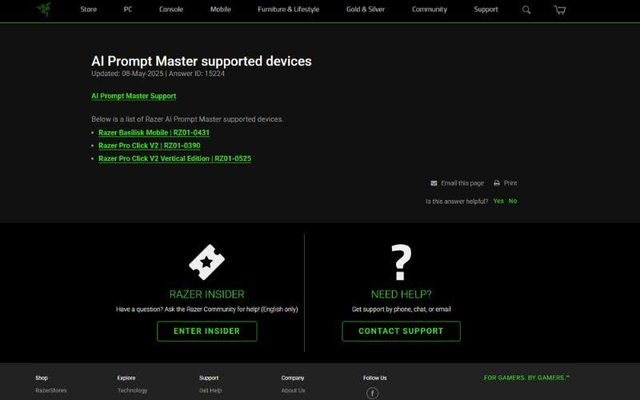The width and height of the screenshot is (640, 400).
Task: Answer No to helpful question
Action: [x=513, y=201]
